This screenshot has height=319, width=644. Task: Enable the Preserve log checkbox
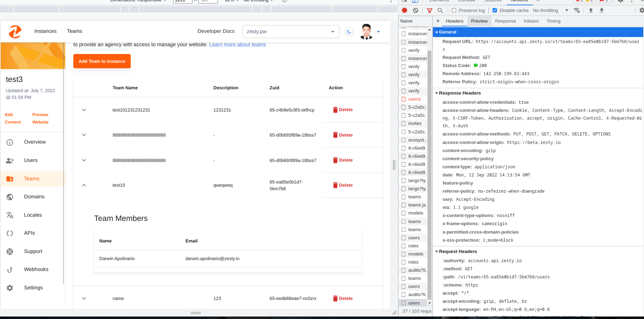(x=454, y=10)
